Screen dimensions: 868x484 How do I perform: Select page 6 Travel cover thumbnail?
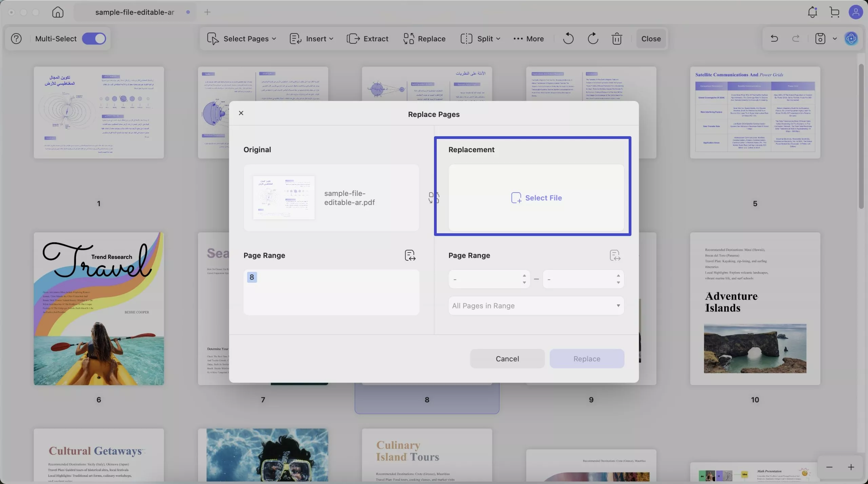coord(99,308)
